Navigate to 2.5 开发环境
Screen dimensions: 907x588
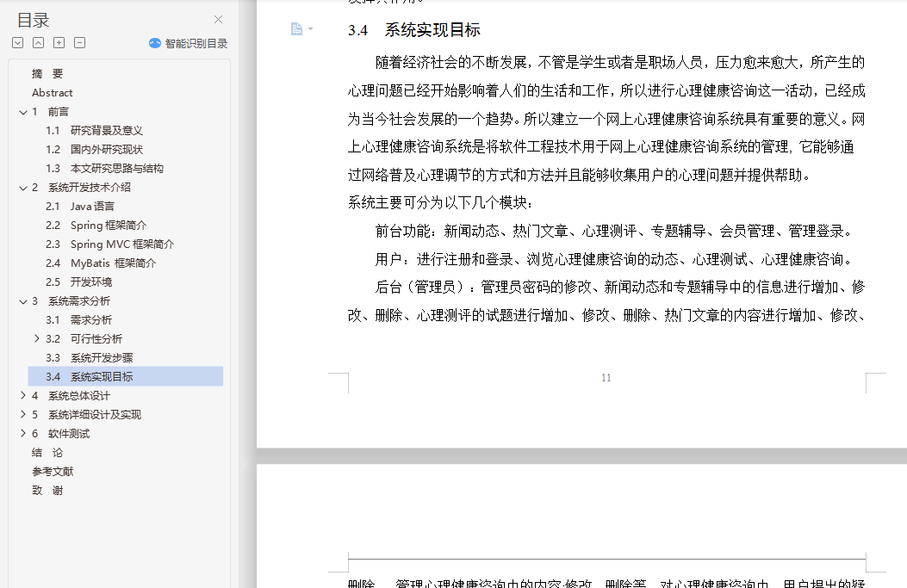(78, 282)
